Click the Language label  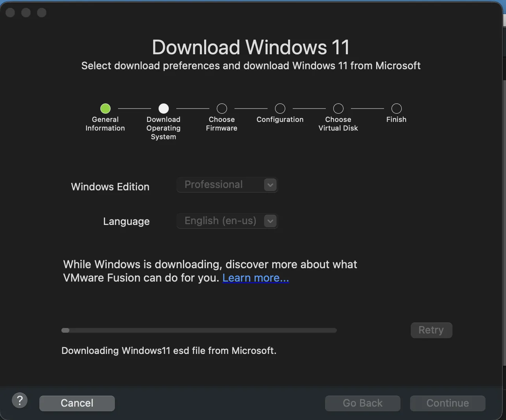pos(126,221)
